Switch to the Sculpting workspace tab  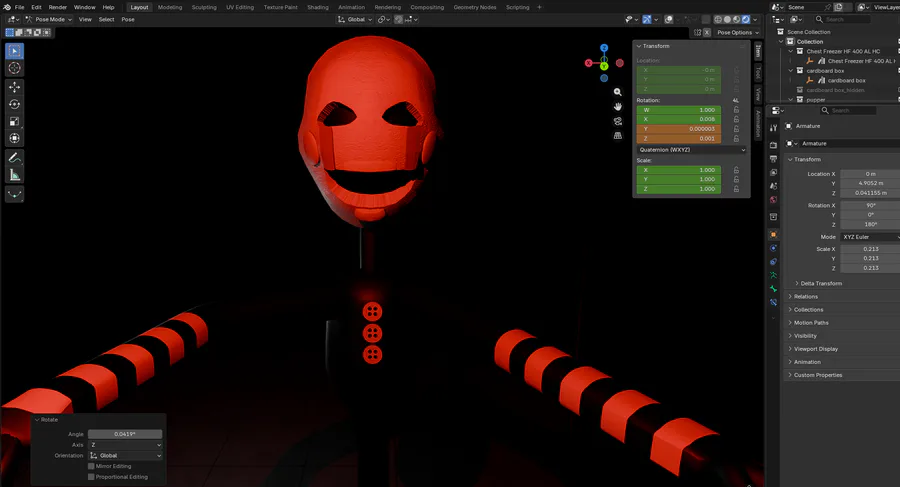203,7
